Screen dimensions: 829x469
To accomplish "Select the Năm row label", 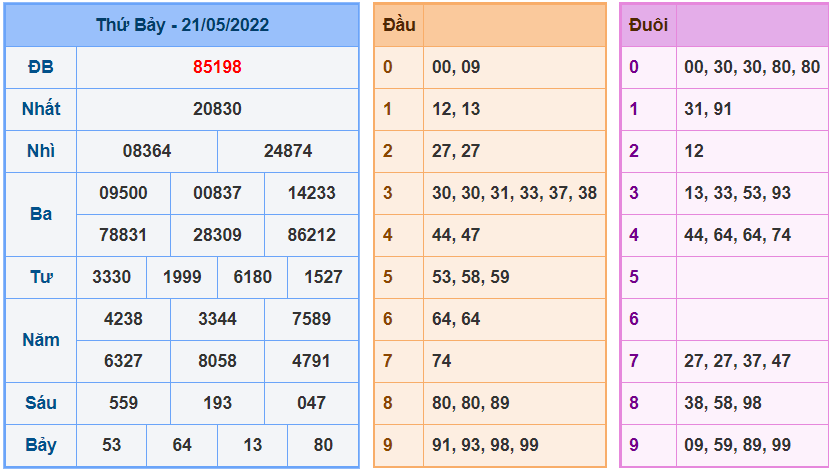I will point(41,340).
